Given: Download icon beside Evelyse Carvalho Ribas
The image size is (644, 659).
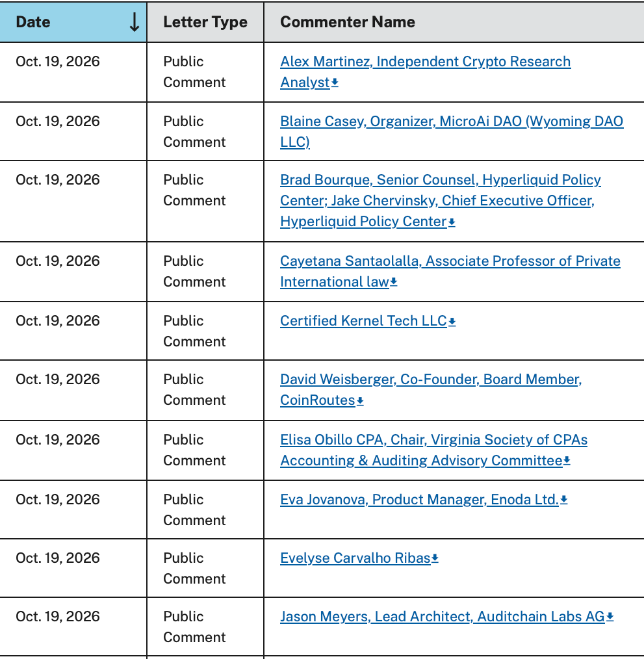Looking at the screenshot, I should click(435, 558).
